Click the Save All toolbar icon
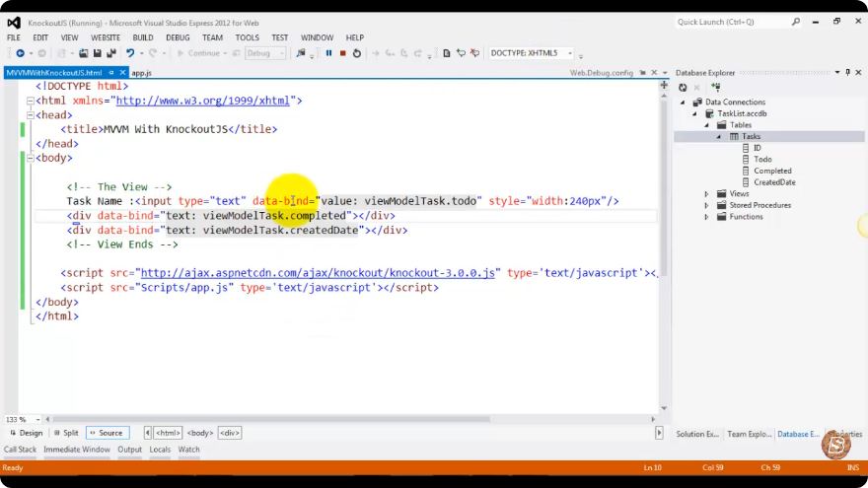 [111, 53]
